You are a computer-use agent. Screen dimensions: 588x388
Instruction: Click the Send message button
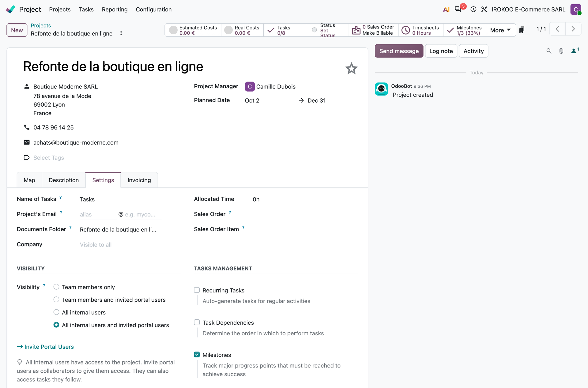coord(399,51)
